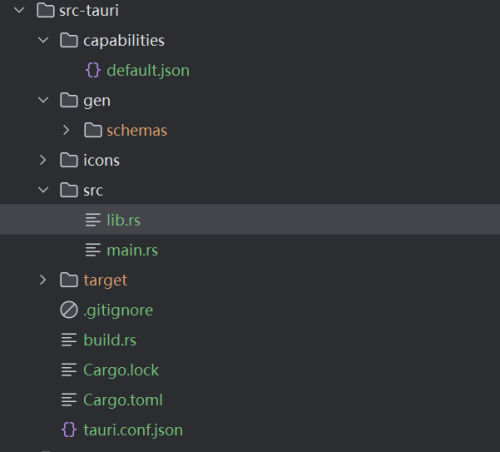Click the src-tauri folder icon
This screenshot has width=500, height=452.
pyautogui.click(x=45, y=10)
